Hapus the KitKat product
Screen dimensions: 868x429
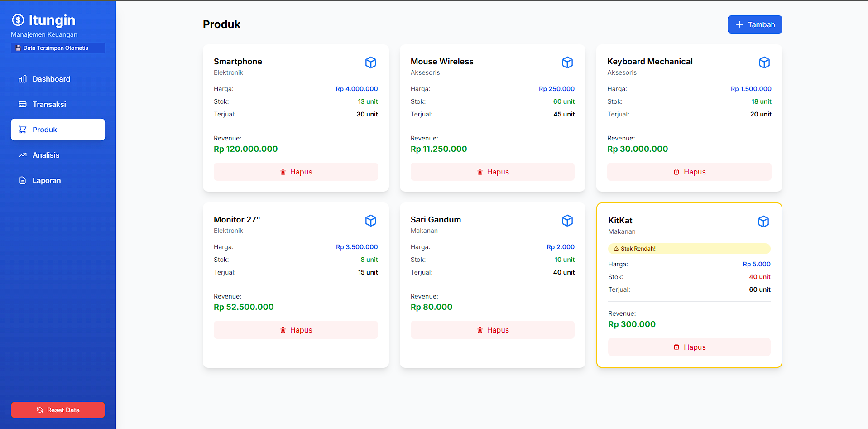(689, 347)
